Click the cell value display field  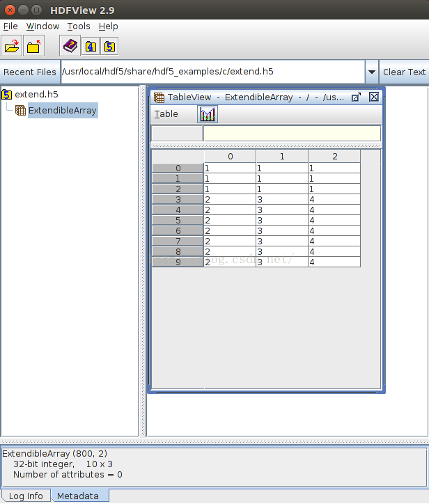click(x=292, y=134)
